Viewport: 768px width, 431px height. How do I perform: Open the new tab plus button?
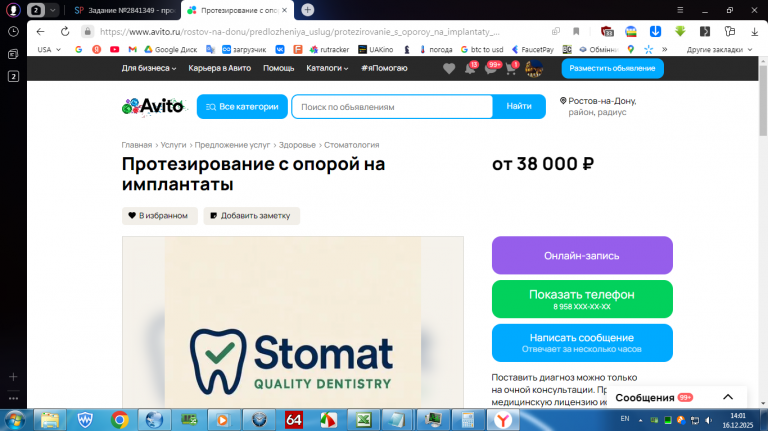308,10
